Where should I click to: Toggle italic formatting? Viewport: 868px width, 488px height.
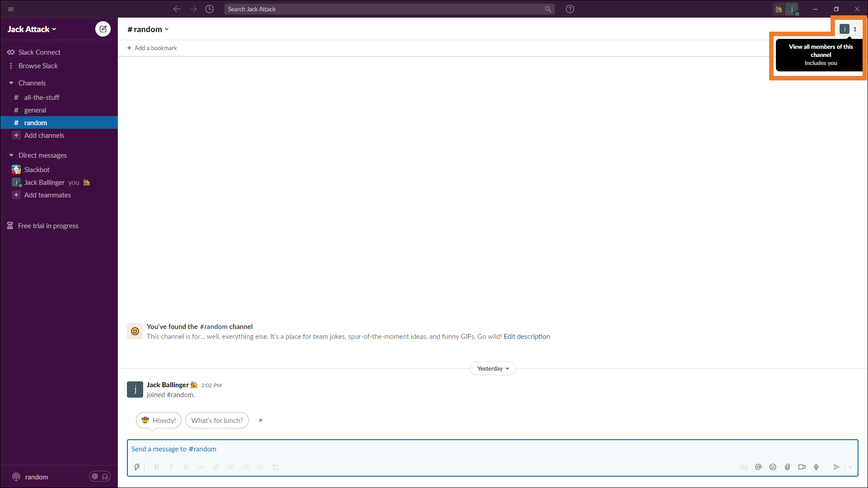point(171,467)
